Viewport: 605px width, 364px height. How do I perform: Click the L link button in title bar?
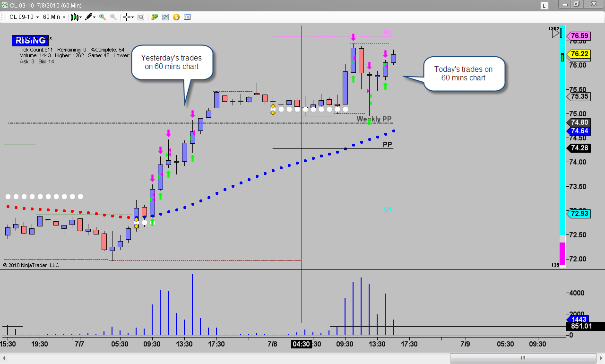(x=544, y=6)
